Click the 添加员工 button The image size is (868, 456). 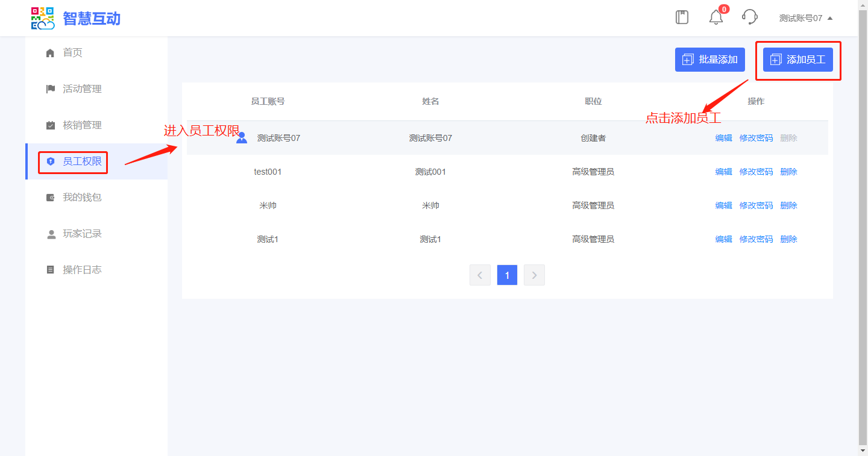click(797, 60)
